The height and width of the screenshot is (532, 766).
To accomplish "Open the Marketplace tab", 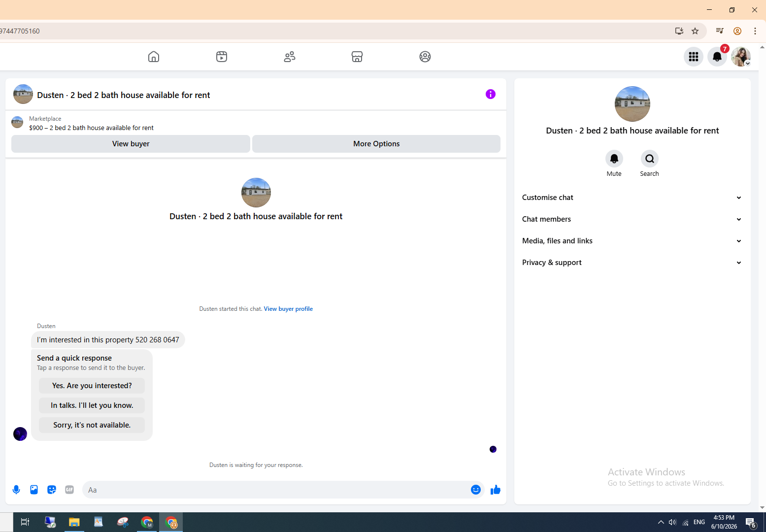I will pyautogui.click(x=357, y=57).
